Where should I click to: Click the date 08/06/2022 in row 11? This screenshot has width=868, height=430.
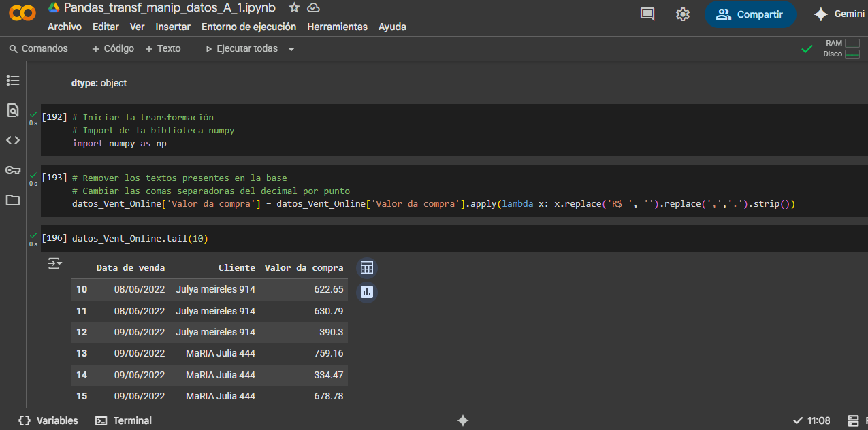[x=140, y=311]
